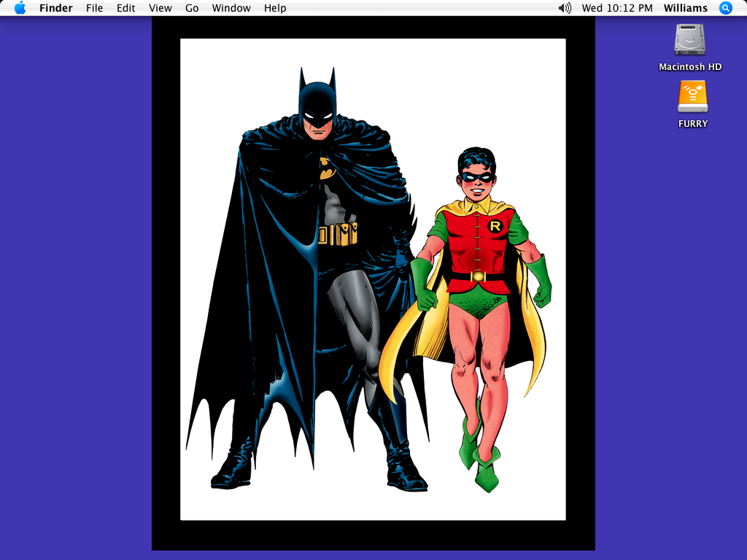Click the clock showing Wed 10:12 PM
747x560 pixels.
click(617, 8)
